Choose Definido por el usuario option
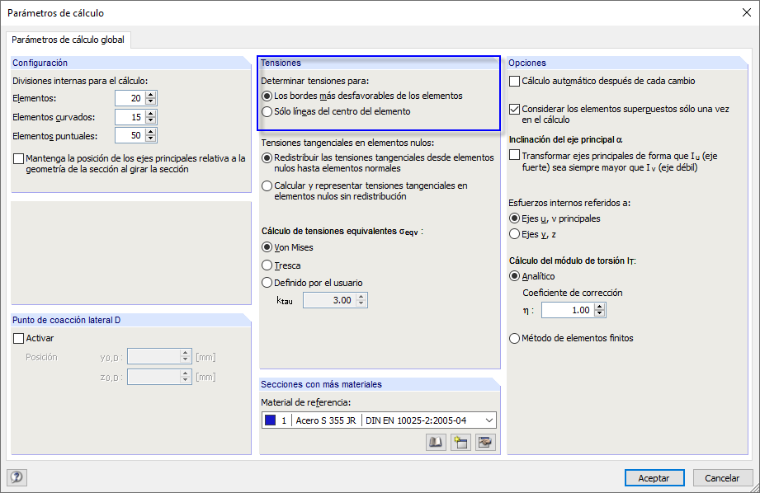The width and height of the screenshot is (760, 493). (x=267, y=283)
